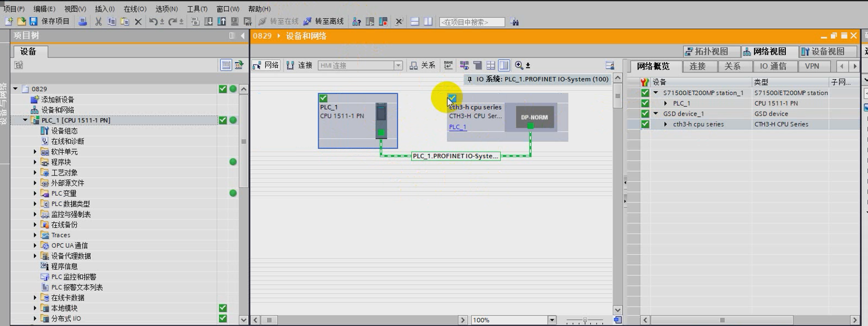The height and width of the screenshot is (326, 868).
Task: Expand the 分布式 I/O tree node
Action: click(x=35, y=319)
